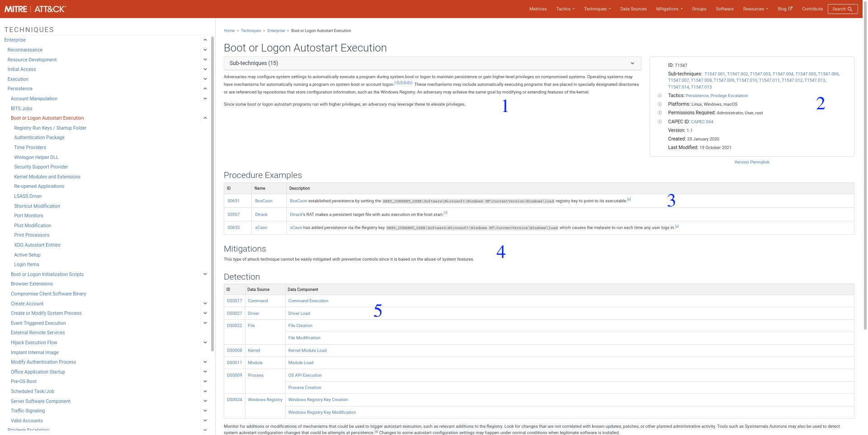Open the Dtrack name link
This screenshot has width=868, height=435.
coord(261,215)
